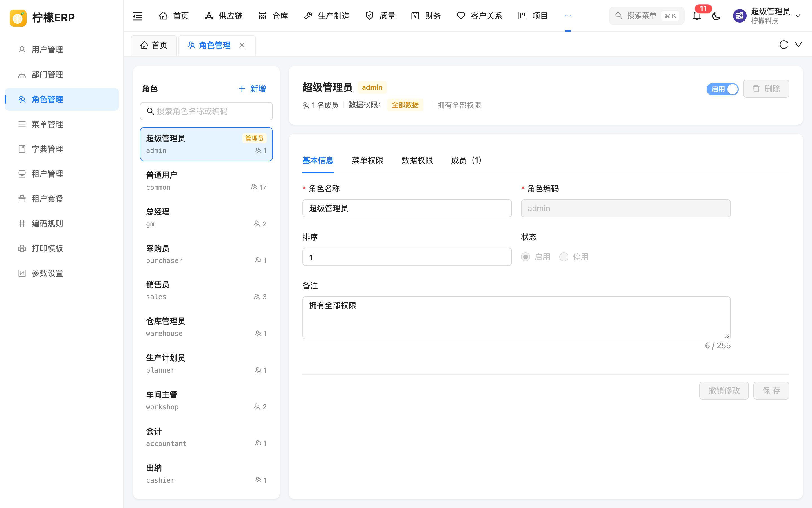This screenshot has height=508, width=812.
Task: Open 打印模板 in sidebar
Action: (62, 249)
